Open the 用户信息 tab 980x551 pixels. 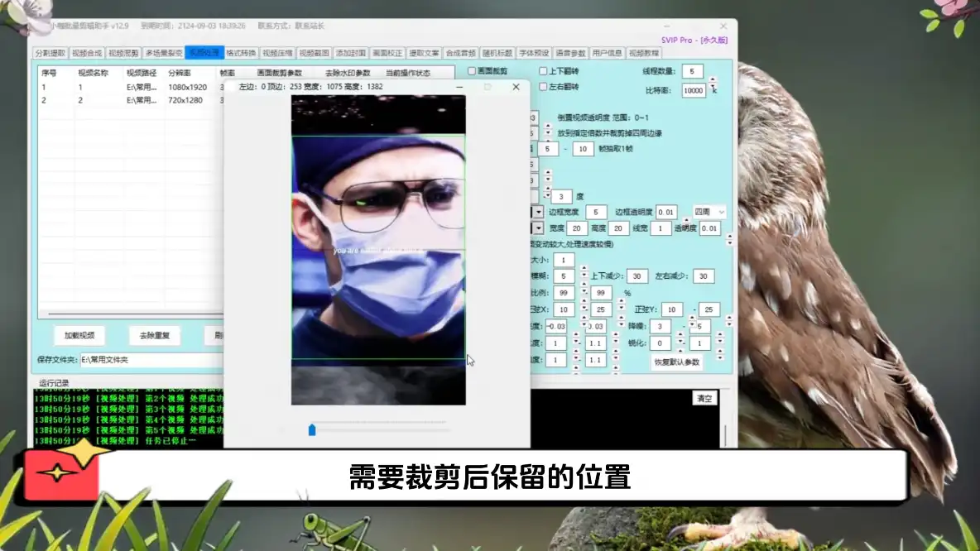click(x=607, y=53)
